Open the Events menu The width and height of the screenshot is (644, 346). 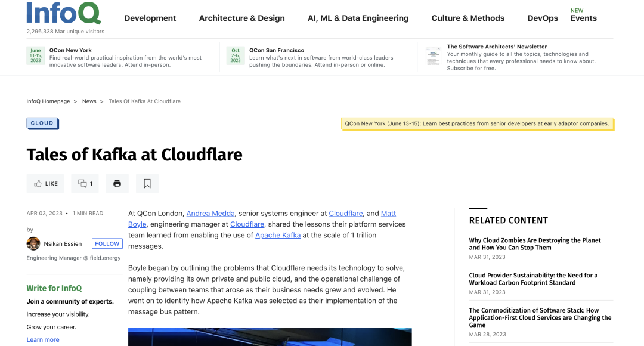tap(584, 18)
